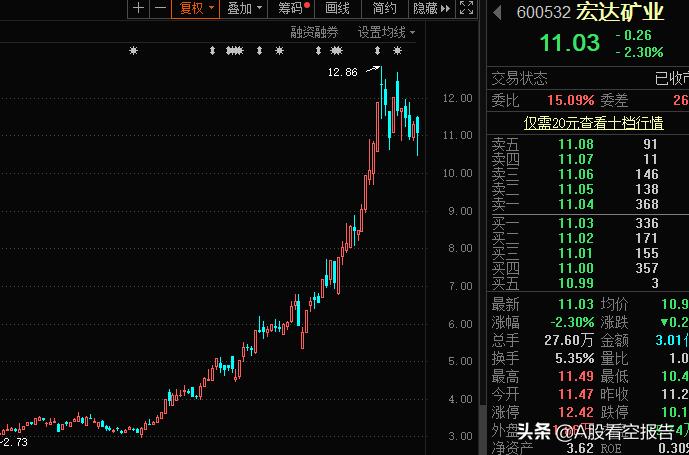Viewport: 689px width, 455px height.
Task: Switch to 简约 simple mode
Action: pos(384,8)
